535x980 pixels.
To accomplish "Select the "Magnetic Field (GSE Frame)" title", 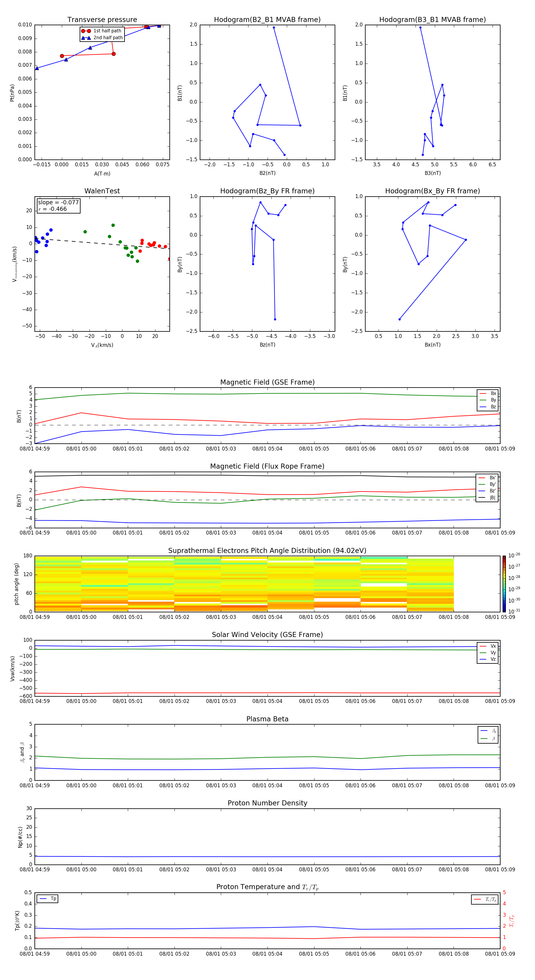I will coord(267,382).
